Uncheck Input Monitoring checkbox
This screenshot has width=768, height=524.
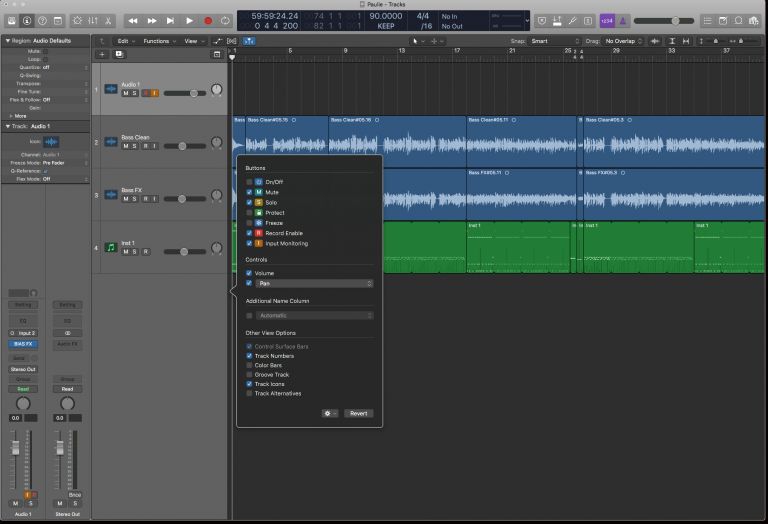click(249, 243)
